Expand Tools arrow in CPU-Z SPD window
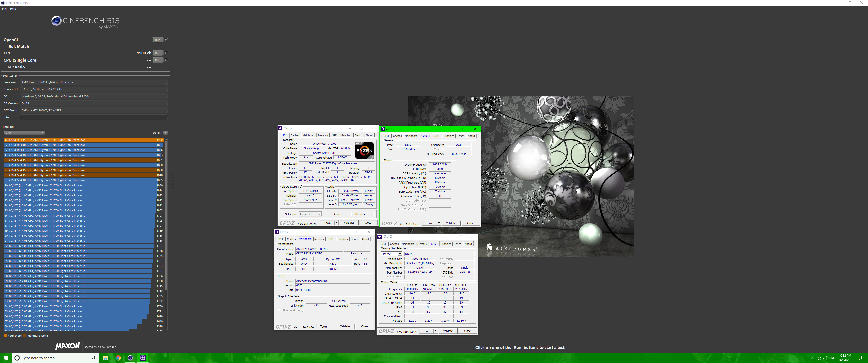 click(435, 331)
